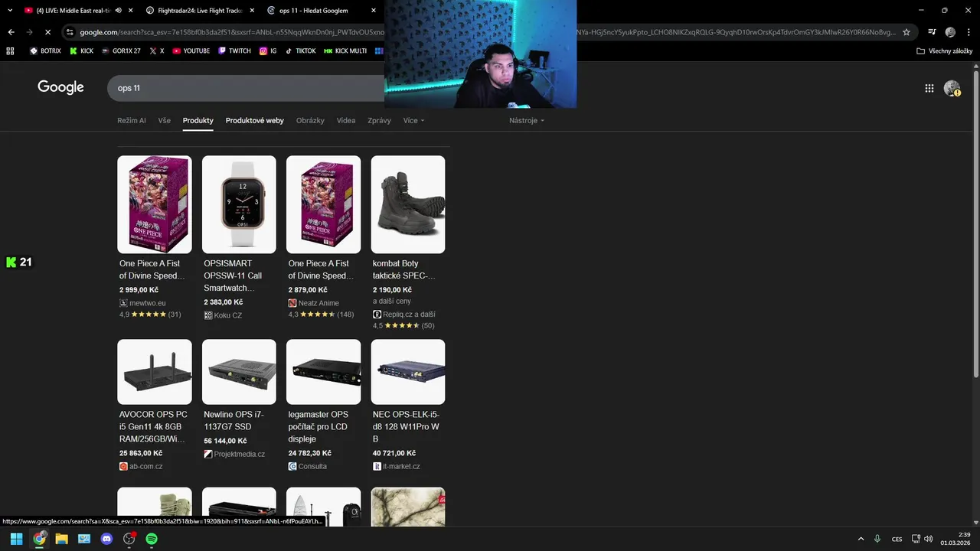980x551 pixels.
Task: Mute the audio icon on the YouTube tab
Action: pyautogui.click(x=118, y=11)
